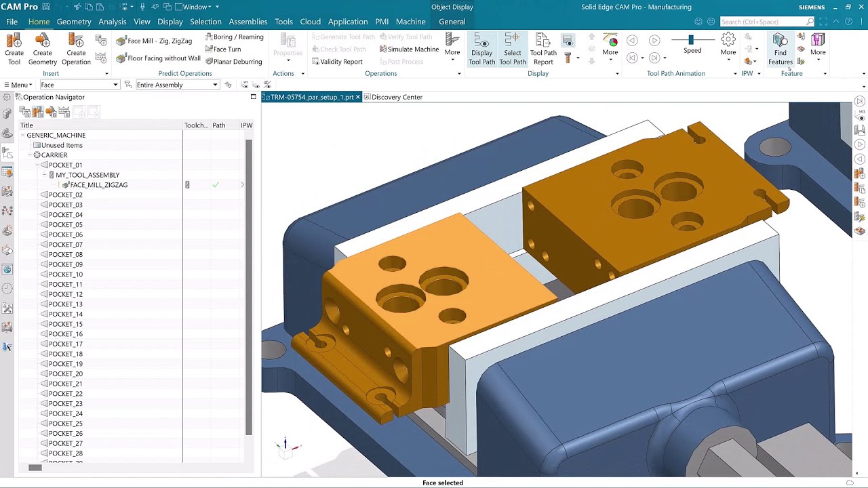Screen dimensions: 868x488
Task: Choose the Face Turn operation
Action: click(222, 49)
